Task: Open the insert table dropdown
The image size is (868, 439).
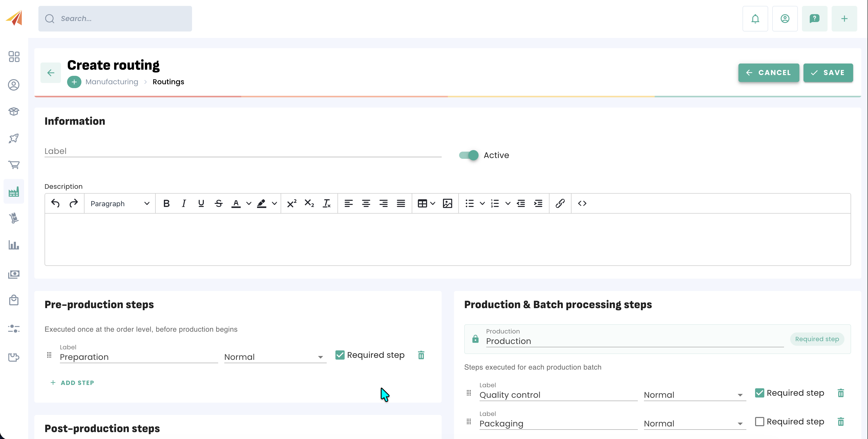Action: pos(426,203)
